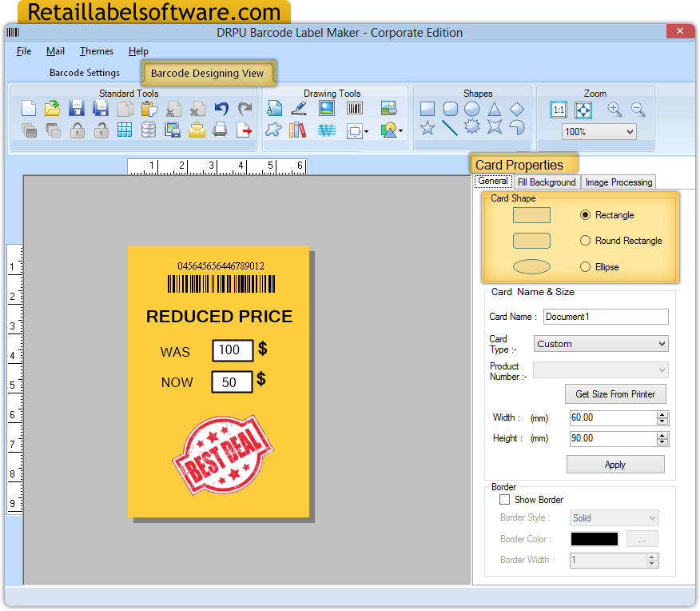Insert a picture using the Image tool
Image resolution: width=700 pixels, height=611 pixels.
click(x=327, y=108)
